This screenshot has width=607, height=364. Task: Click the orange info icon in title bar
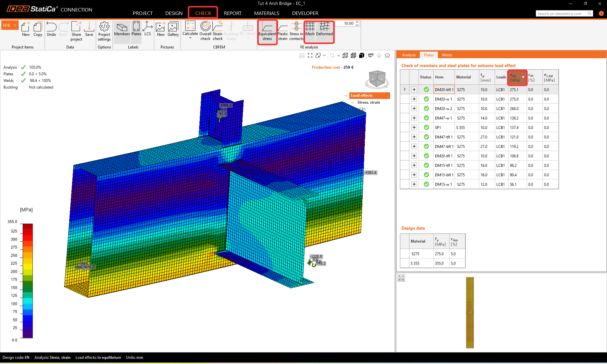pyautogui.click(x=601, y=14)
